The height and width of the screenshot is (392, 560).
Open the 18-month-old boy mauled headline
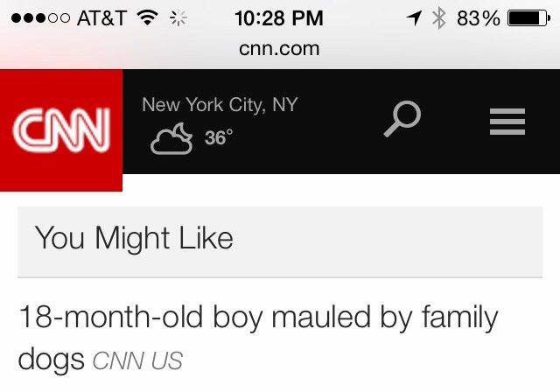point(257,318)
